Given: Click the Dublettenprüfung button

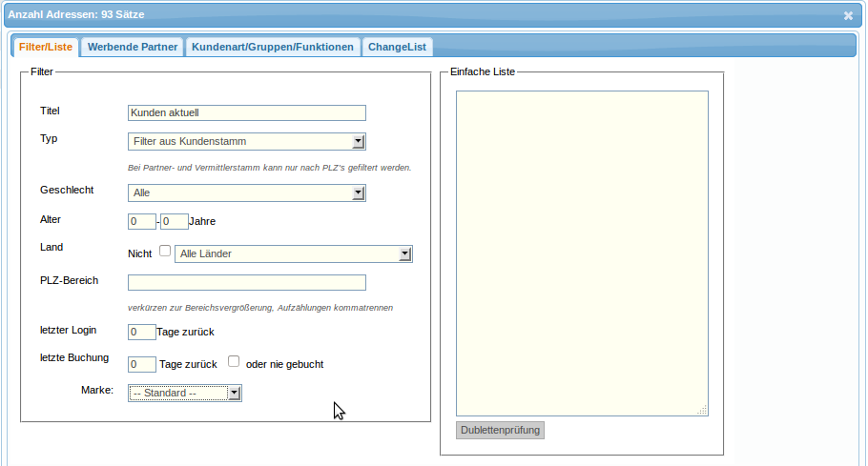Looking at the screenshot, I should [x=500, y=430].
